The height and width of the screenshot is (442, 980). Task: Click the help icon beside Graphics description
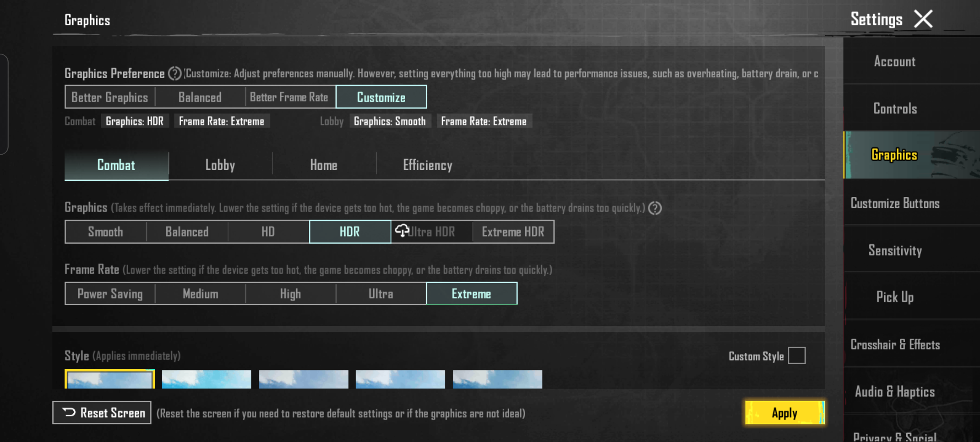click(655, 208)
